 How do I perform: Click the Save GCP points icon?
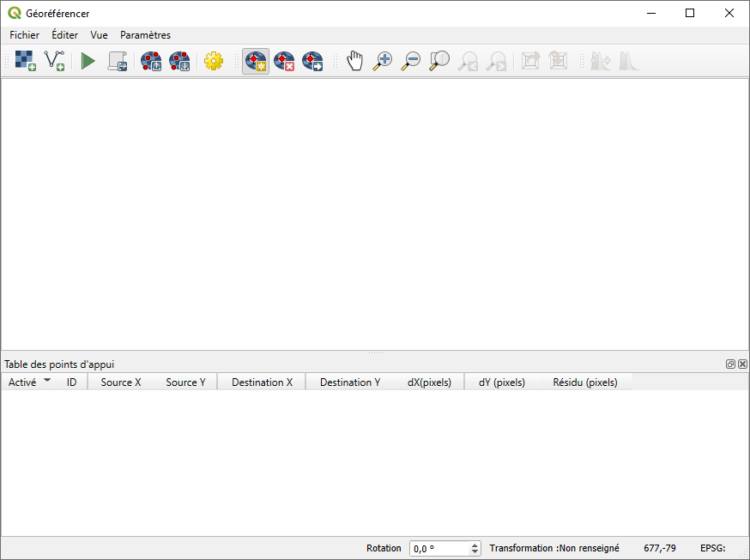click(x=179, y=61)
